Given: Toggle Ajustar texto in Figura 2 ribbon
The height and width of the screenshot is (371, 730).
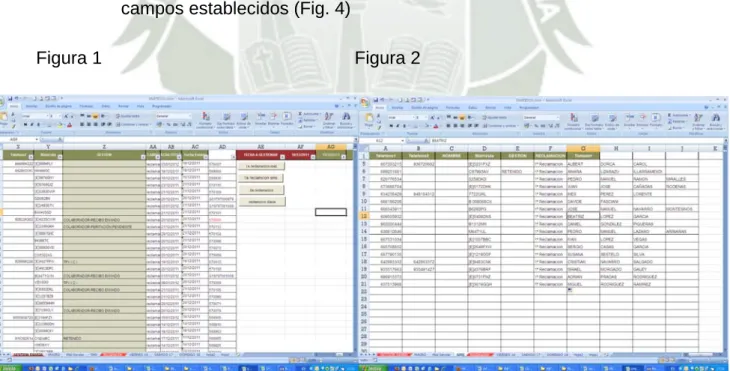Looking at the screenshot, I should coord(494,117).
